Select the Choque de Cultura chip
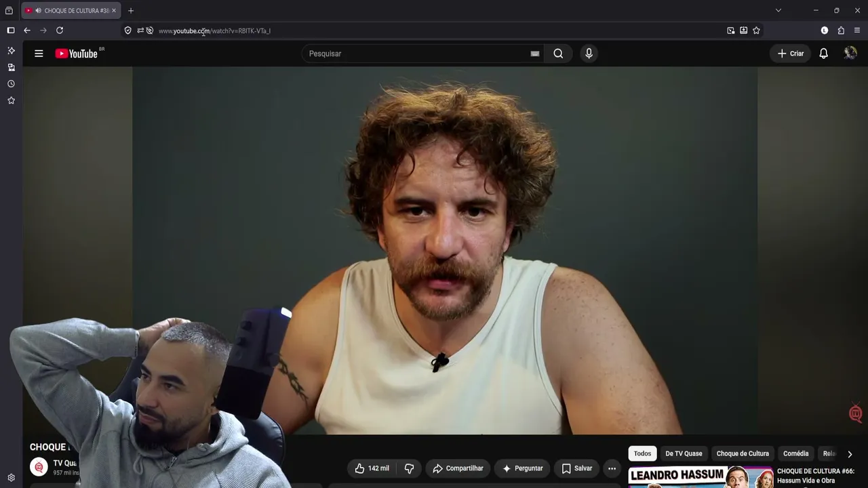The width and height of the screenshot is (868, 488). point(743,453)
